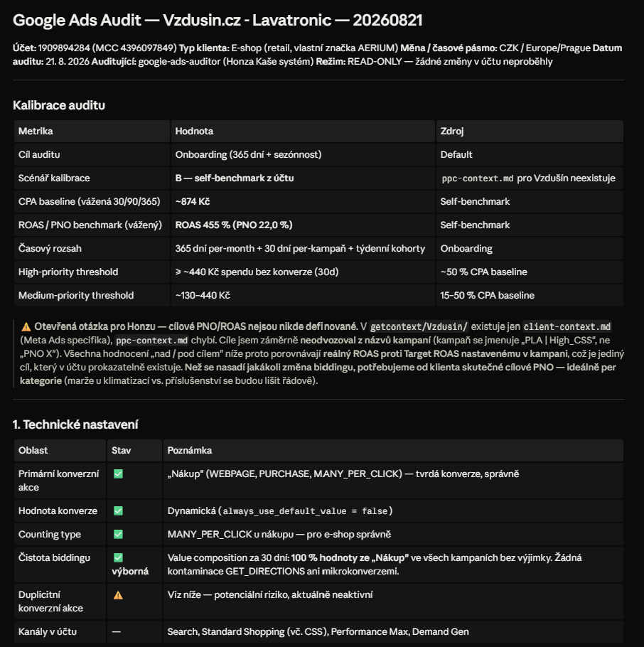
Task: Click the 1. Technické nastavení heading
Action: [x=75, y=424]
